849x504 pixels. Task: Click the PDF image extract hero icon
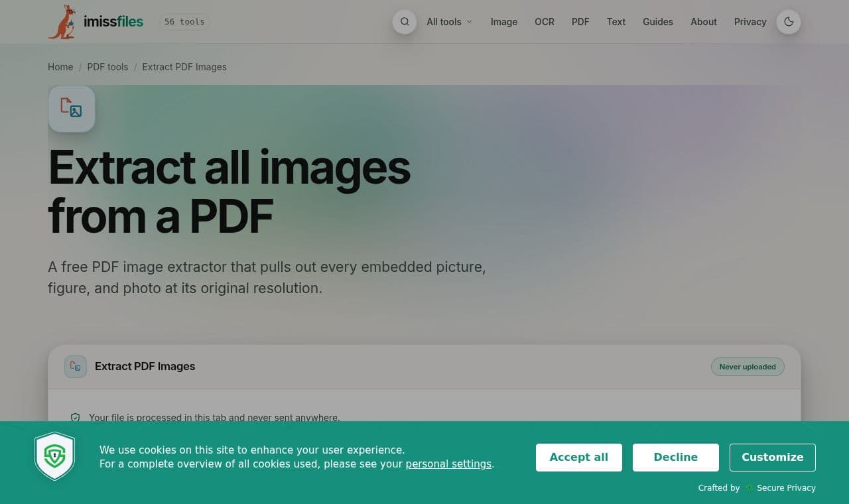pos(72,108)
